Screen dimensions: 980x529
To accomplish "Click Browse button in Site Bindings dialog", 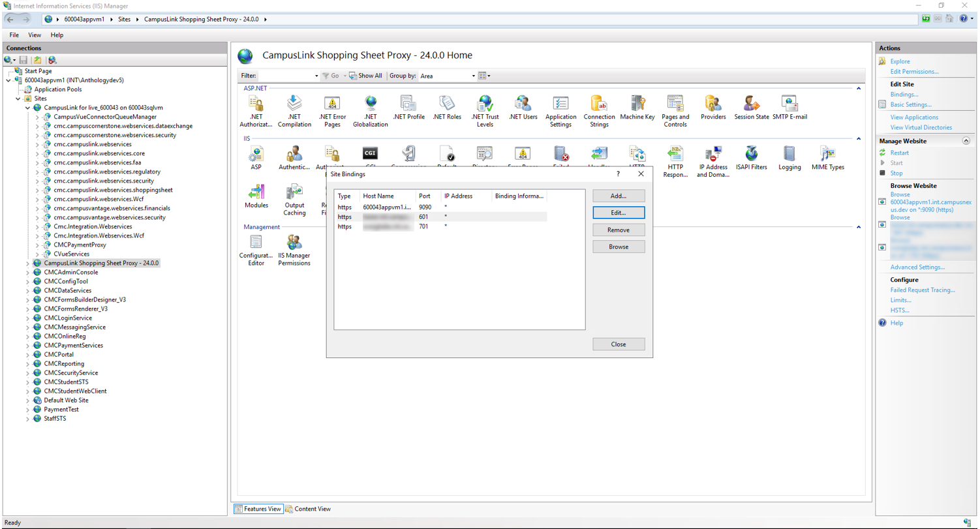I will 619,247.
